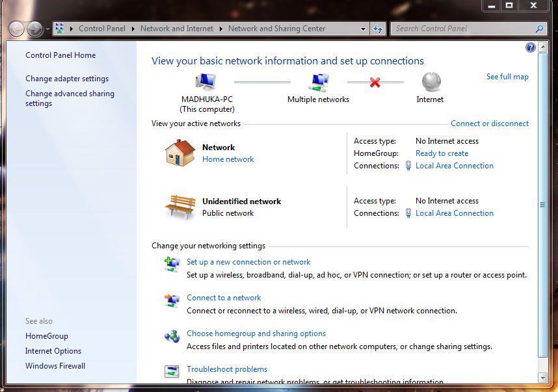Image resolution: width=558 pixels, height=392 pixels.
Task: Open Help via the question mark icon
Action: [x=530, y=47]
